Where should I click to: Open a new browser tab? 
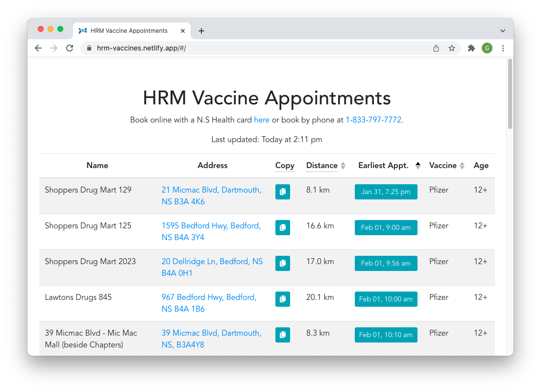coord(201,31)
